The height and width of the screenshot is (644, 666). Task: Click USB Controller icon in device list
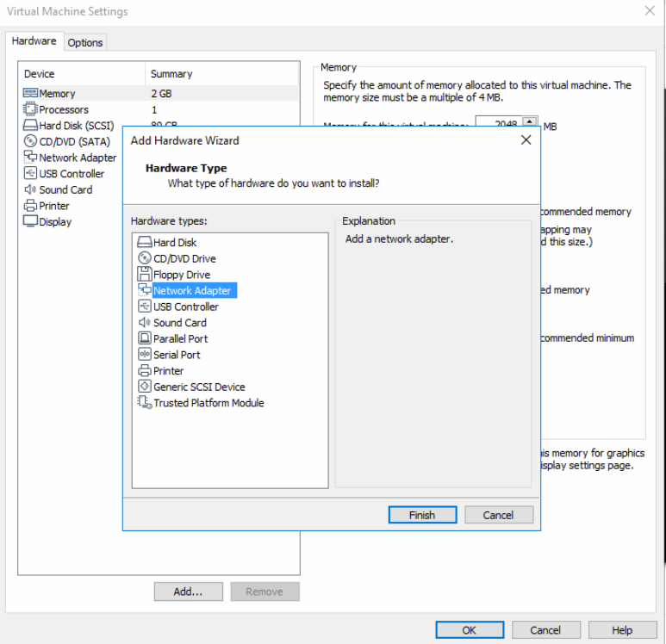coord(30,173)
